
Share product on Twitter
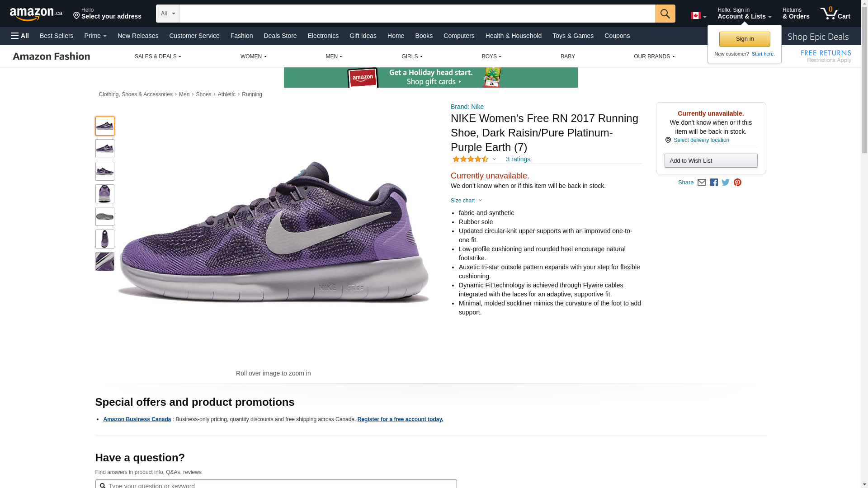point(726,183)
